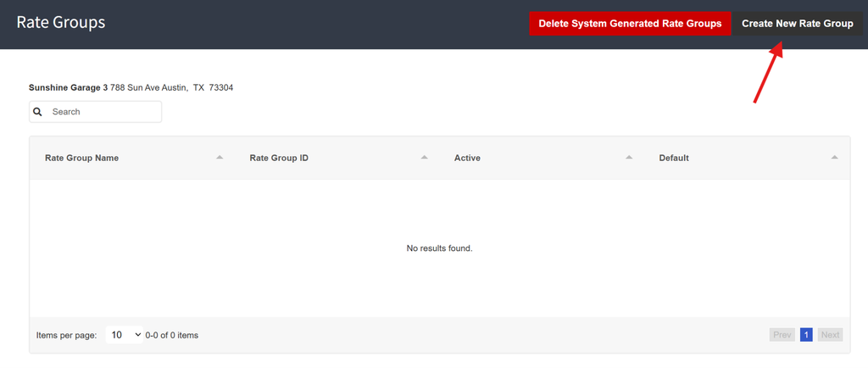This screenshot has height=368, width=868.
Task: Click the Rate Groups page title
Action: [61, 23]
